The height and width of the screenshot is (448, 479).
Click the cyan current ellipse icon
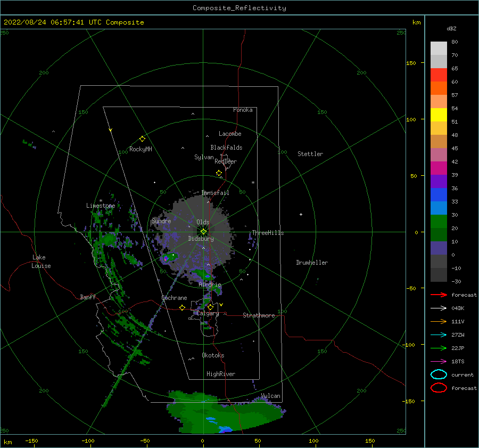(x=439, y=374)
